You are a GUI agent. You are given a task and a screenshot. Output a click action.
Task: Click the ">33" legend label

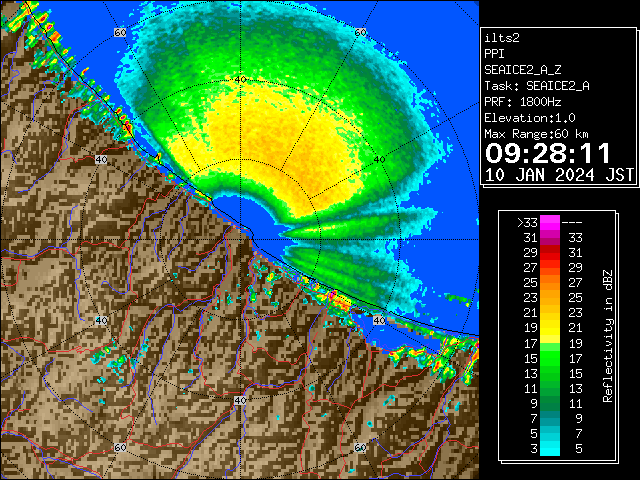tap(527, 223)
